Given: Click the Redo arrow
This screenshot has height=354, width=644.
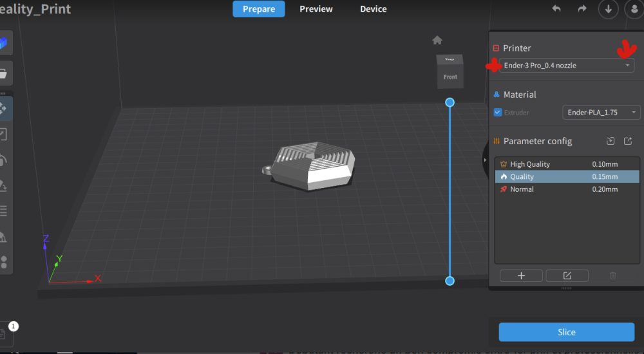Looking at the screenshot, I should (x=582, y=8).
